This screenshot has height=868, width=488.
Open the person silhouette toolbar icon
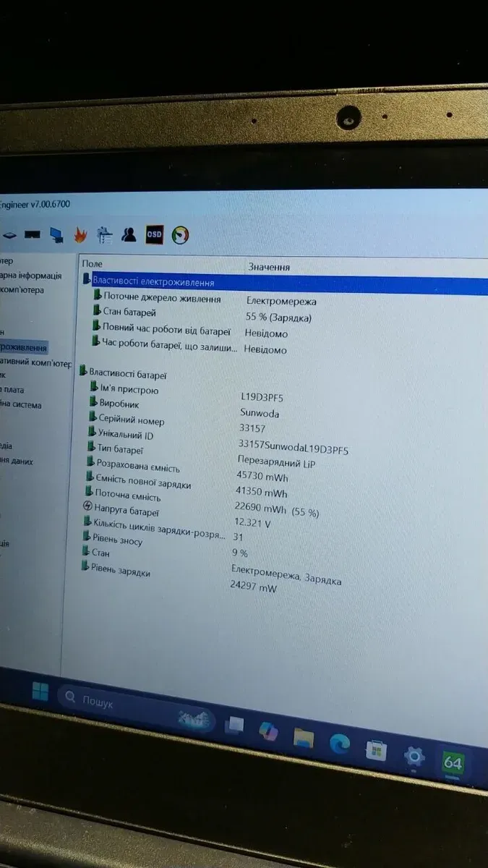tap(129, 234)
